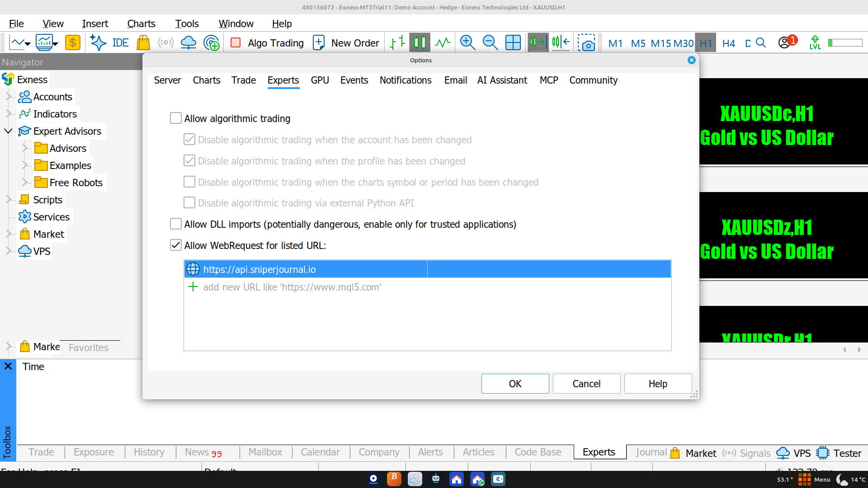Expand the Accounts node in Navigator
Image resolution: width=868 pixels, height=488 pixels.
tap(9, 96)
